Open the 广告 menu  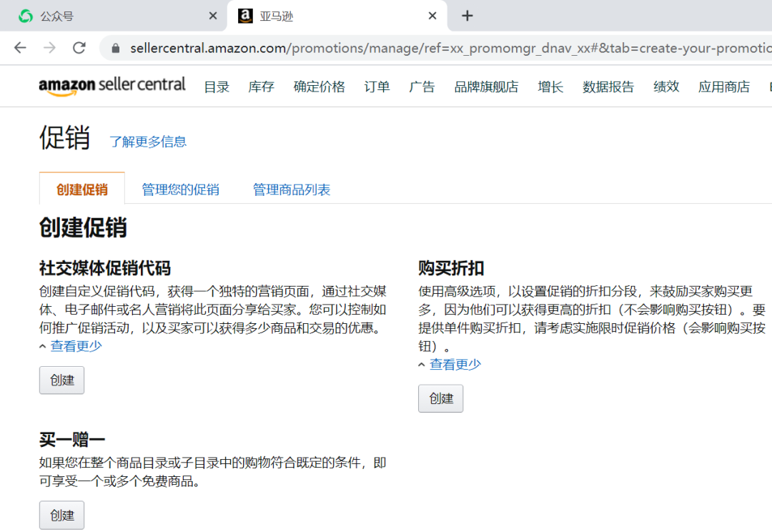pos(422,87)
